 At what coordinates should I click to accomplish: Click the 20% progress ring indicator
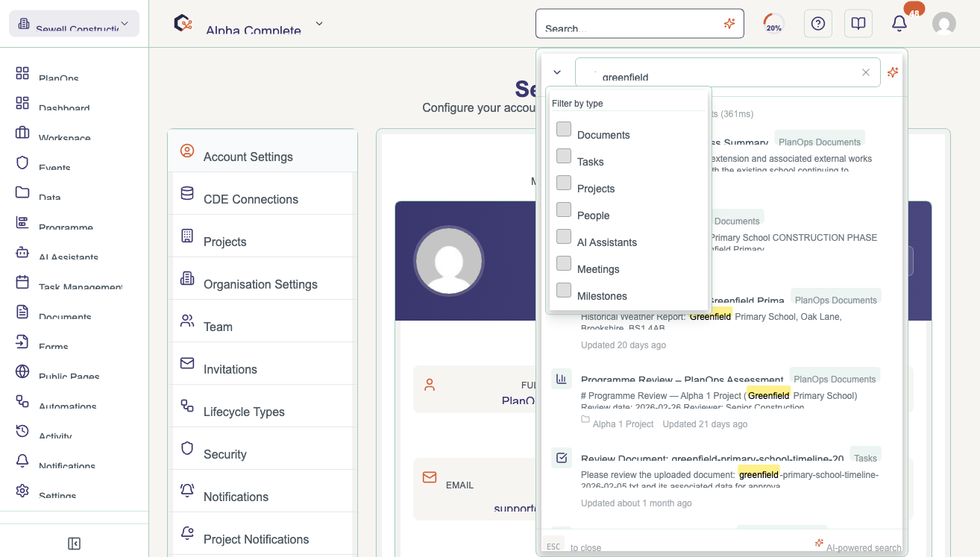[x=774, y=24]
